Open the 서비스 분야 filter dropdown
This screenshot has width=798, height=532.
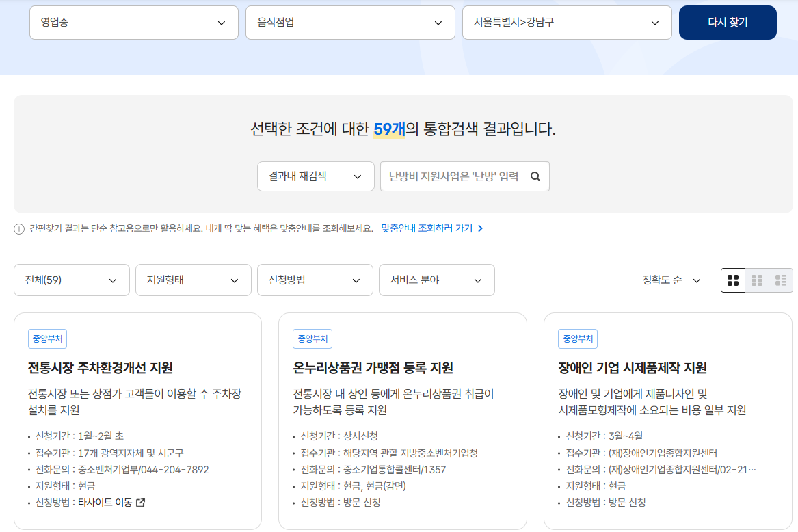tap(436, 280)
